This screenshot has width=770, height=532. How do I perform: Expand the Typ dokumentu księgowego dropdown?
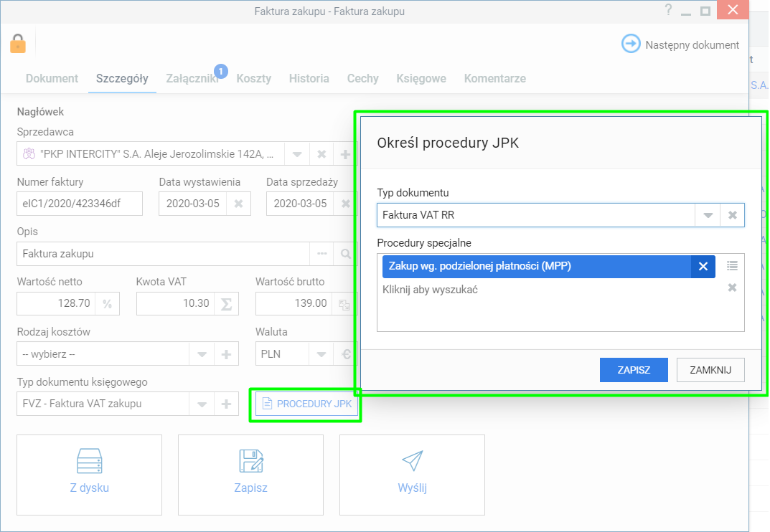(x=202, y=404)
